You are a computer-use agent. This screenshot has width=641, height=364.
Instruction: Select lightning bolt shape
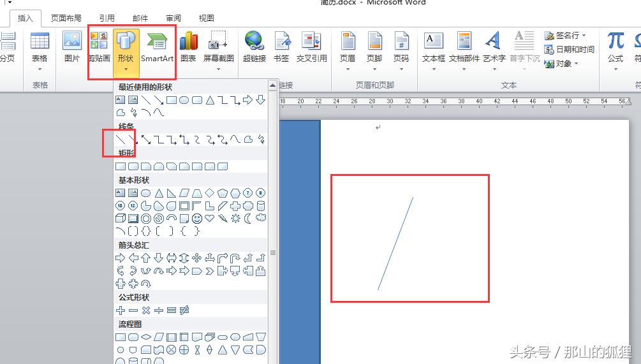click(223, 219)
